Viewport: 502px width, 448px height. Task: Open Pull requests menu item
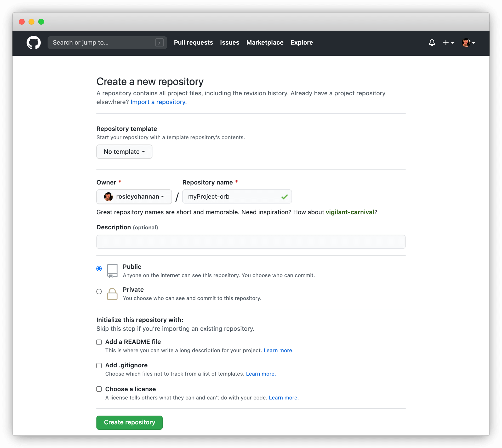click(193, 42)
